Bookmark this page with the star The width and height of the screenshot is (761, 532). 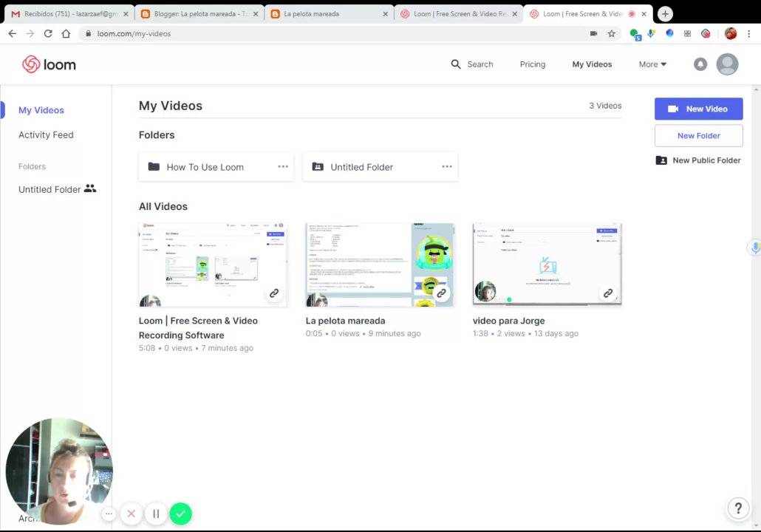click(x=612, y=33)
